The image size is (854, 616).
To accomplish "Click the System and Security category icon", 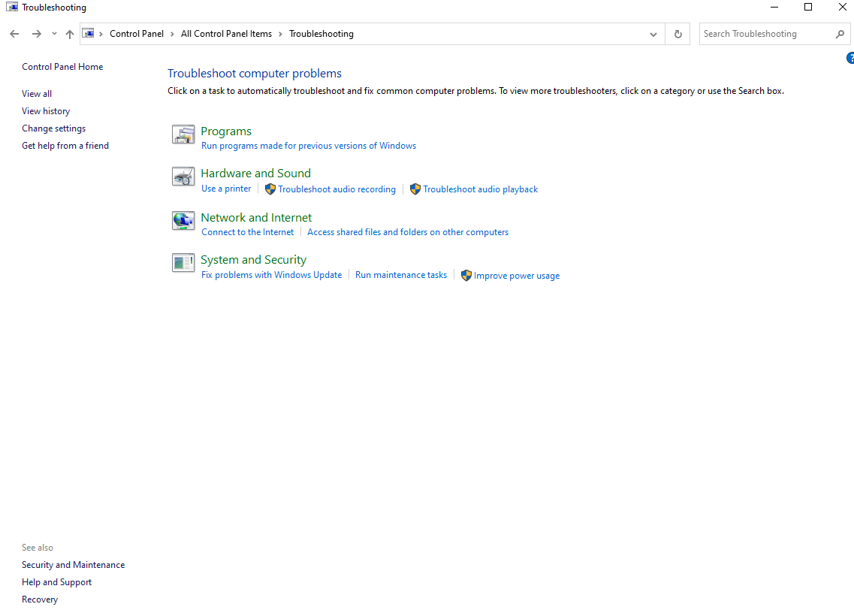I will tap(183, 262).
